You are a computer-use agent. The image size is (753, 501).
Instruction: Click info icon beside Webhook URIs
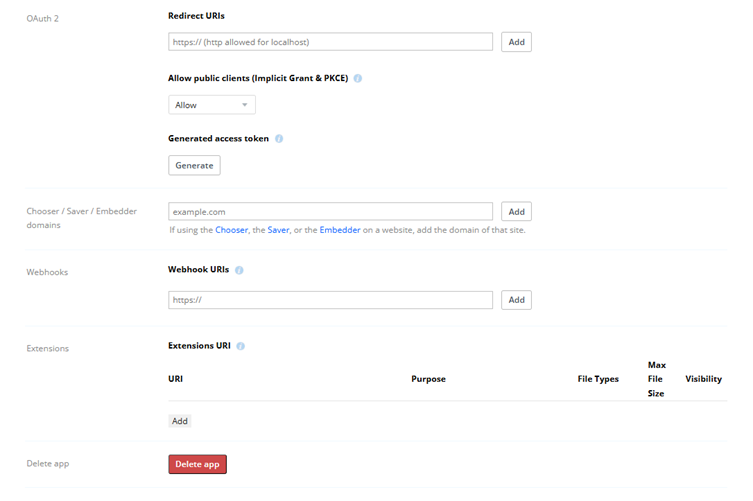pyautogui.click(x=239, y=270)
